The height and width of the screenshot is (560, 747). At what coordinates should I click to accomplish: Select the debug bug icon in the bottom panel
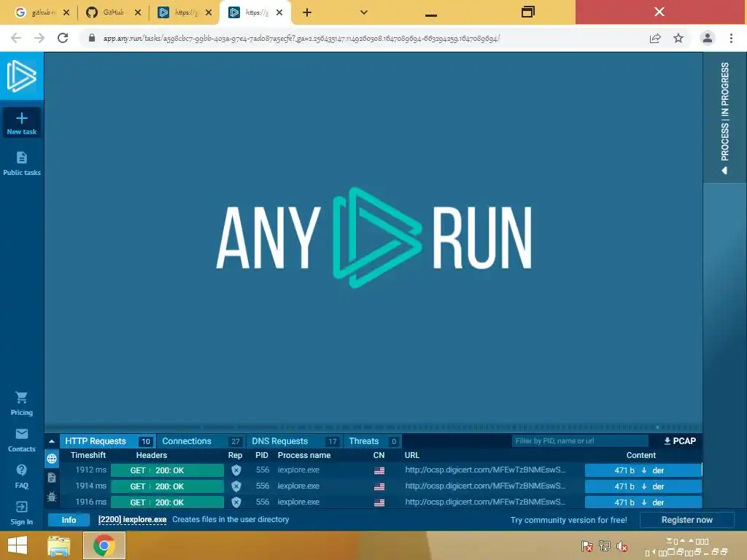click(x=52, y=497)
